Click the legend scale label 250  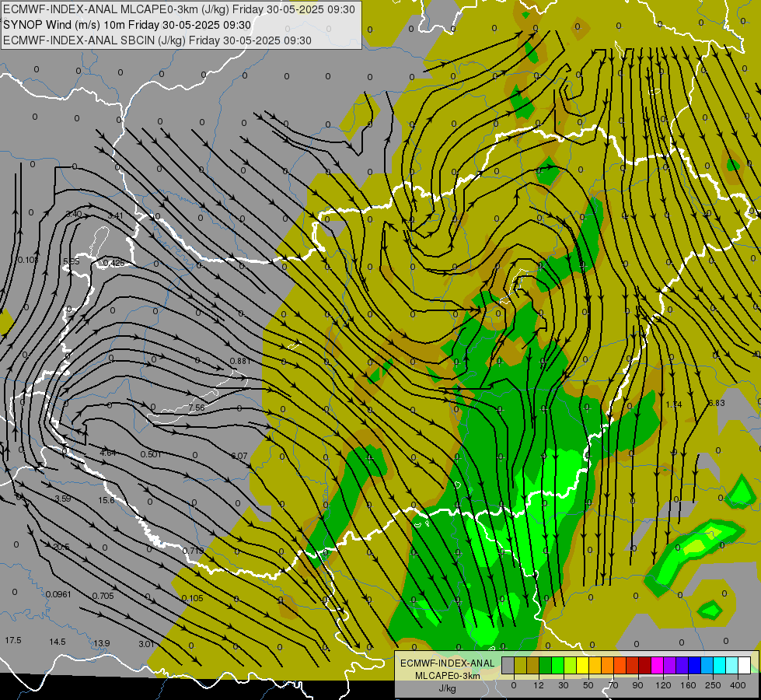click(713, 685)
